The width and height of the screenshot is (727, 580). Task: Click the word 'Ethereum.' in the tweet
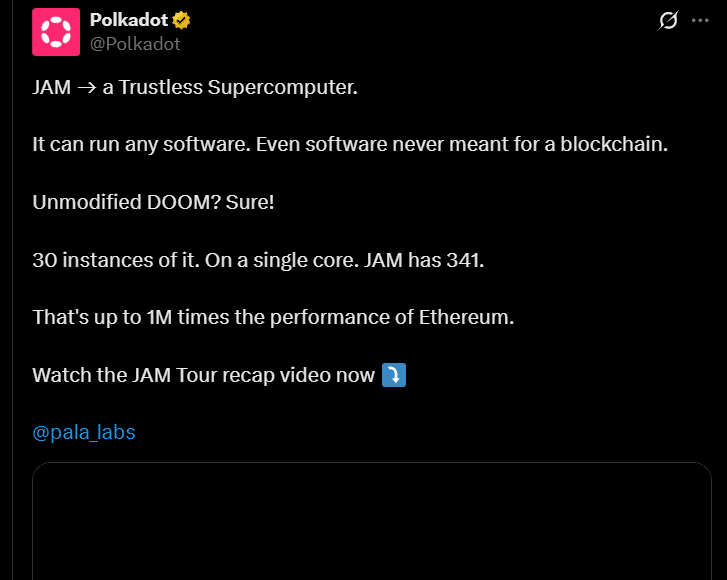coord(466,318)
